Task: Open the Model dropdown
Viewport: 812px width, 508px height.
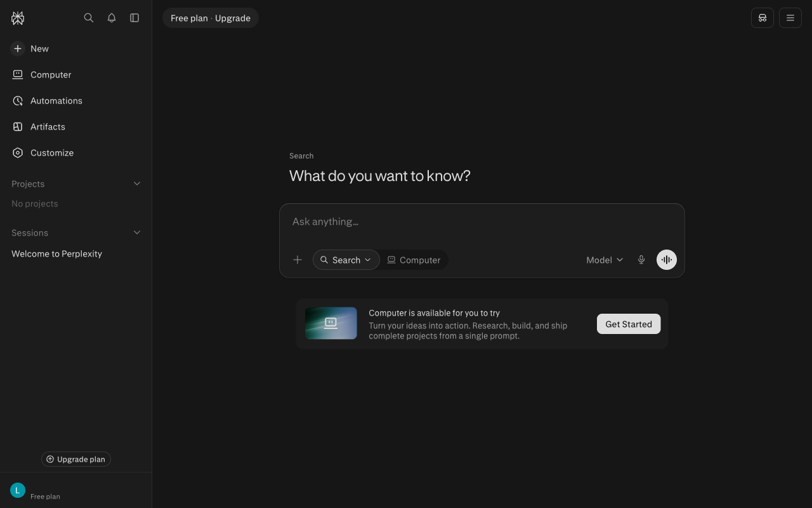Action: [605, 260]
